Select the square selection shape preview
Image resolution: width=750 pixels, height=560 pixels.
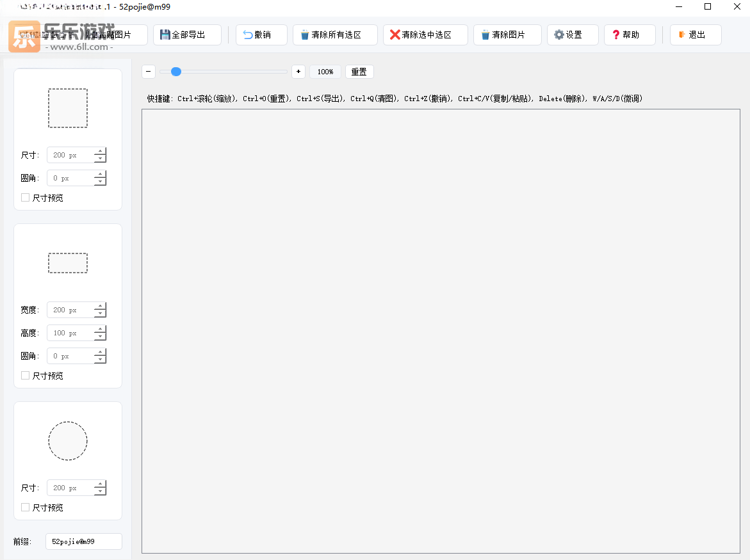68,108
